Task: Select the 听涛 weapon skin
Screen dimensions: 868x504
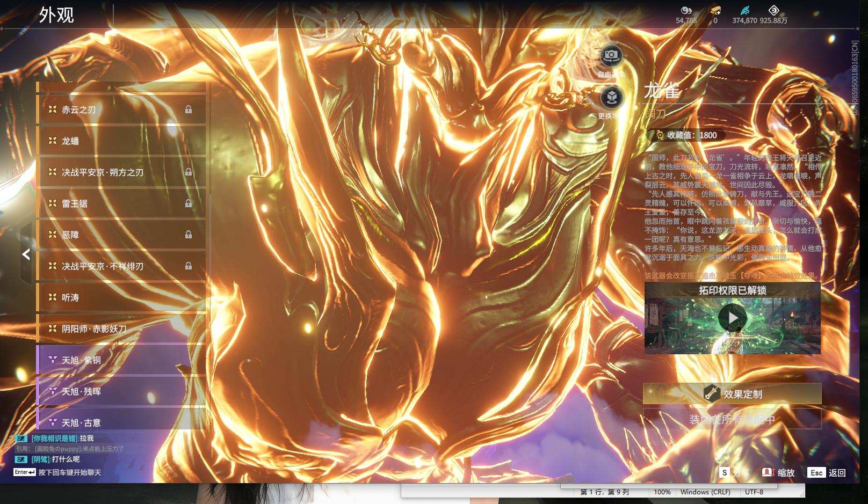Action: tap(121, 297)
